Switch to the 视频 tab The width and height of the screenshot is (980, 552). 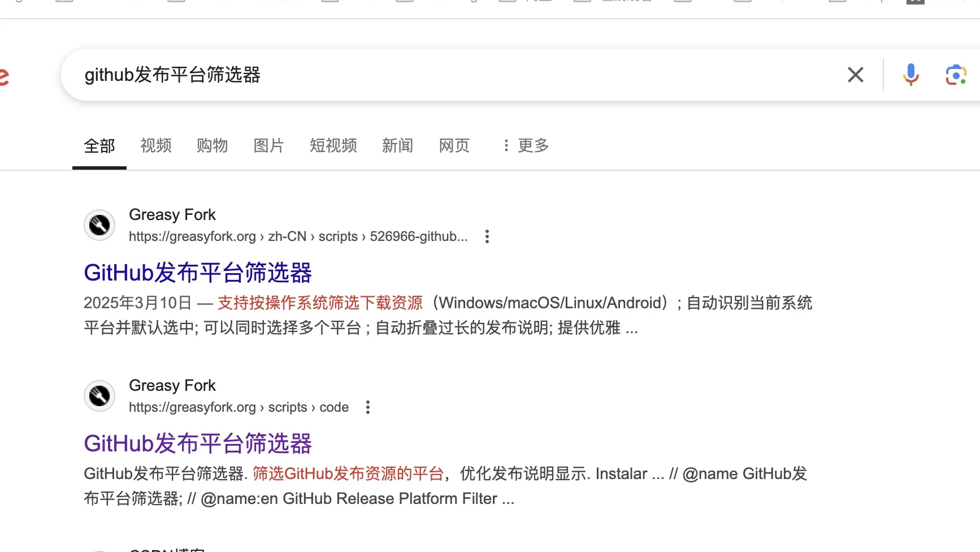click(x=155, y=146)
